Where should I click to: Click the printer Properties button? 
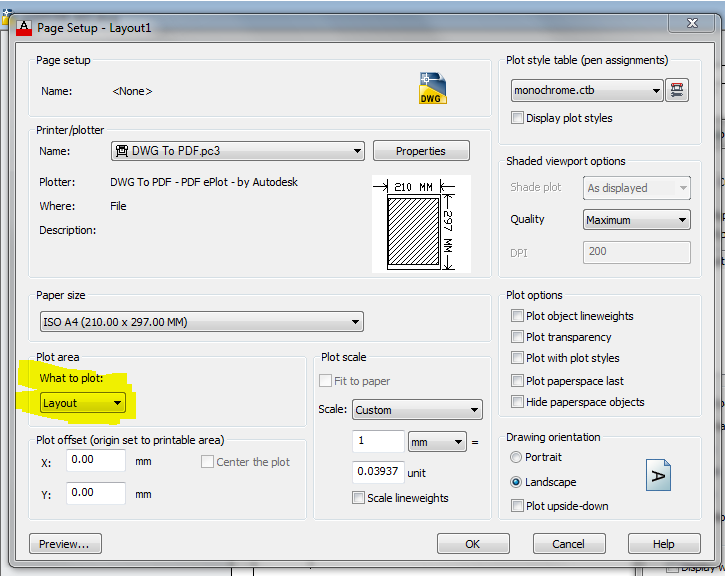point(421,151)
